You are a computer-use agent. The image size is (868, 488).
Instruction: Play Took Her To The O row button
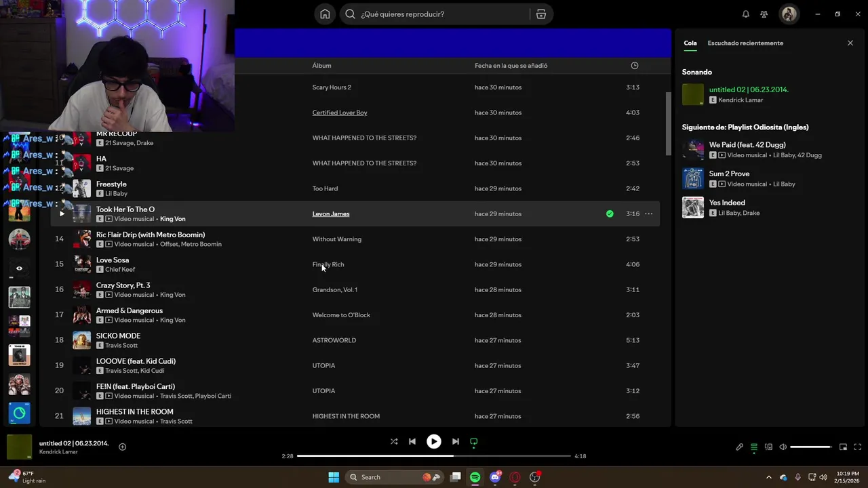tap(62, 213)
